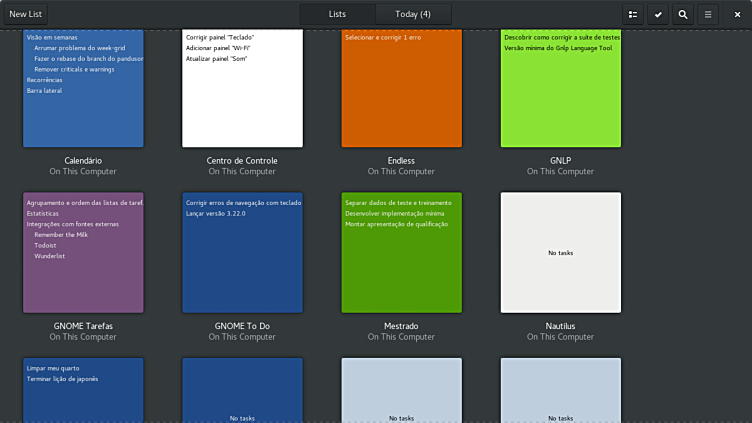Click the GNLP list name label

(x=560, y=160)
